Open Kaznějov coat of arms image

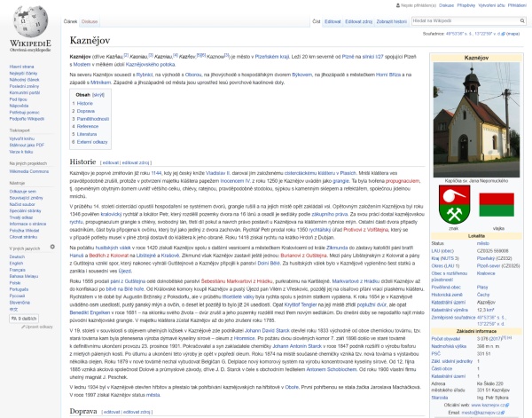coord(454,204)
